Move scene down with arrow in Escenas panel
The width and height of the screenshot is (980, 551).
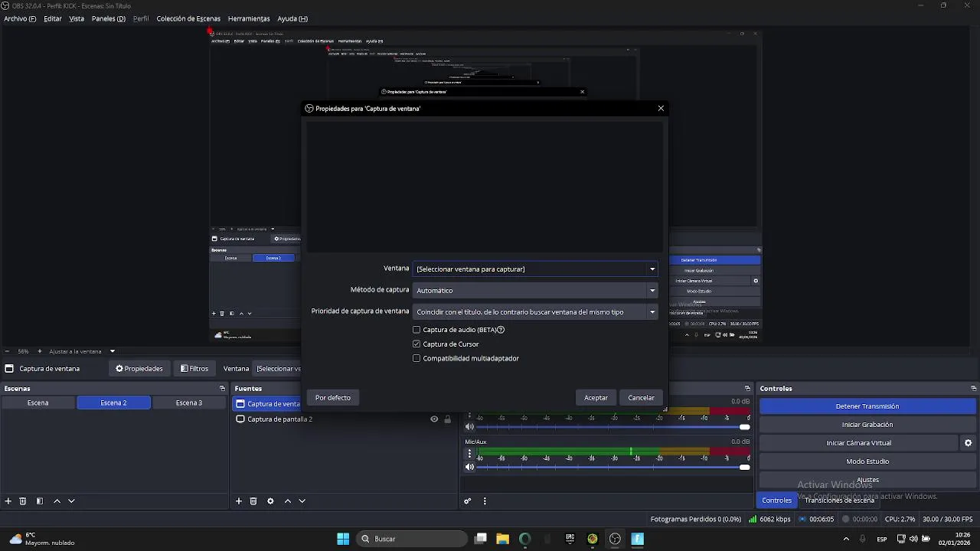coord(71,501)
